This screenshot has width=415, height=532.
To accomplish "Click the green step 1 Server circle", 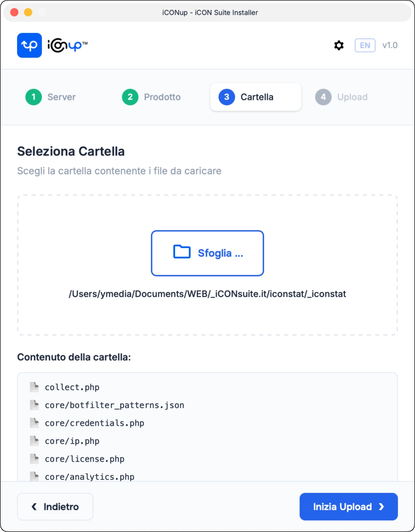I will point(33,97).
